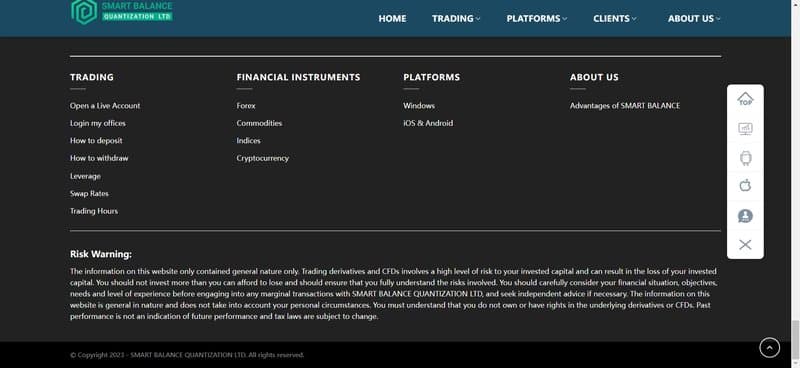This screenshot has height=368, width=800.
Task: Open the desktop trading monitor icon
Action: tap(745, 129)
